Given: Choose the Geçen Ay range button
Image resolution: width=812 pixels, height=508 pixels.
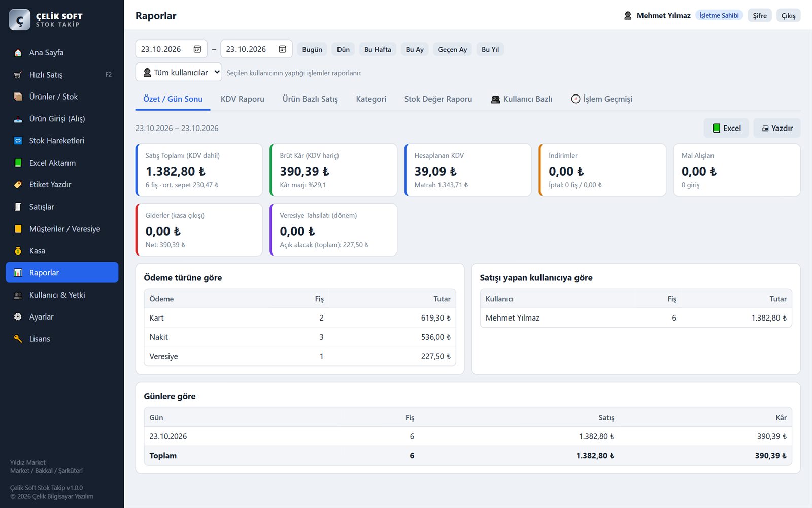Looking at the screenshot, I should (x=453, y=49).
